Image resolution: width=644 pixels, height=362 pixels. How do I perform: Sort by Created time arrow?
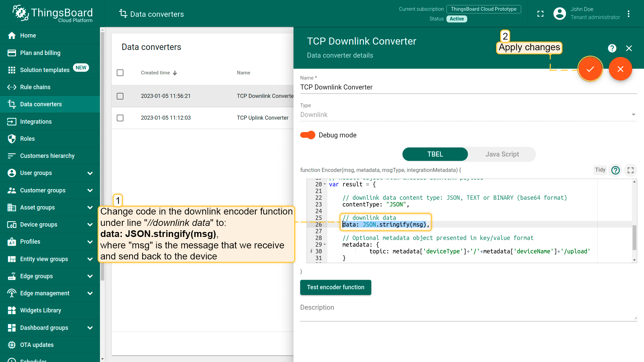[175, 73]
